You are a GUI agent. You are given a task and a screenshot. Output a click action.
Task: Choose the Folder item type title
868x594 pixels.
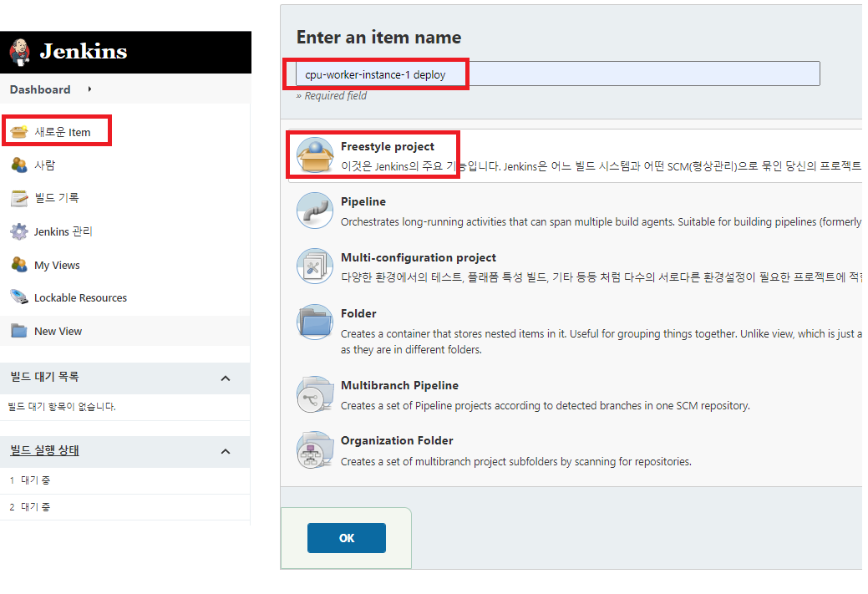point(358,313)
